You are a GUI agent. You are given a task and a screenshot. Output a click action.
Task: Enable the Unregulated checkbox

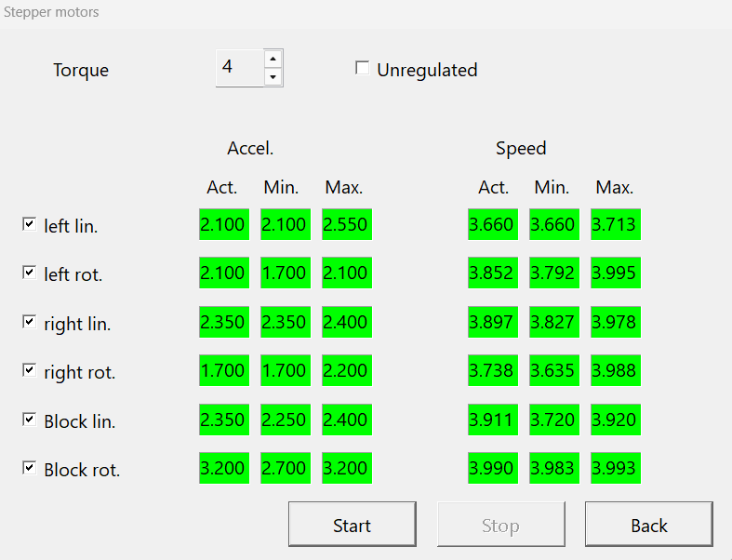click(x=362, y=68)
